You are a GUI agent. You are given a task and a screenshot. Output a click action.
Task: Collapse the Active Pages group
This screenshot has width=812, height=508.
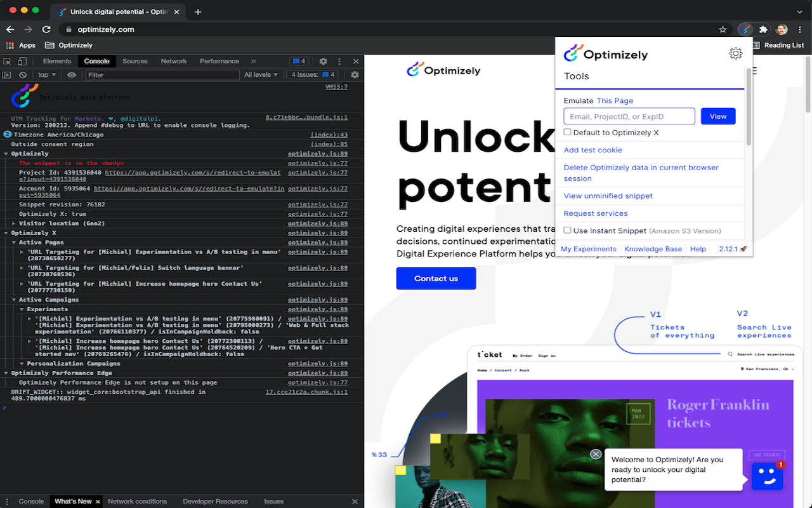[14, 243]
